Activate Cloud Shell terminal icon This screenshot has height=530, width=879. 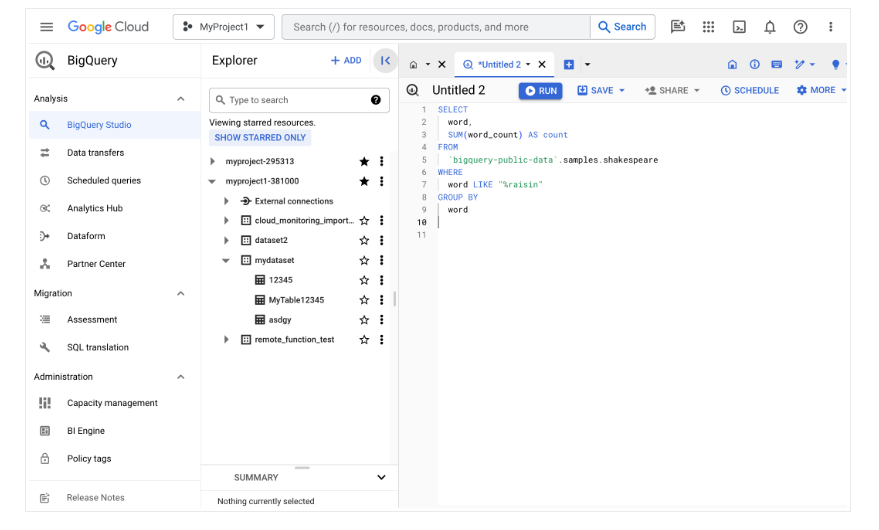point(739,26)
